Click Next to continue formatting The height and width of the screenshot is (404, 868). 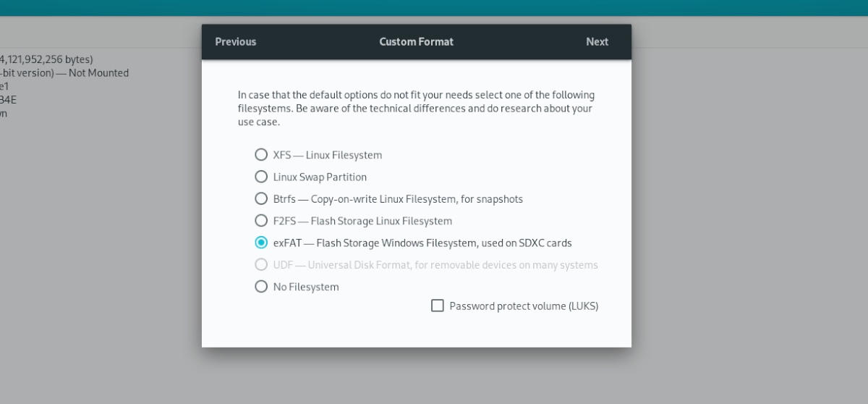tap(597, 42)
